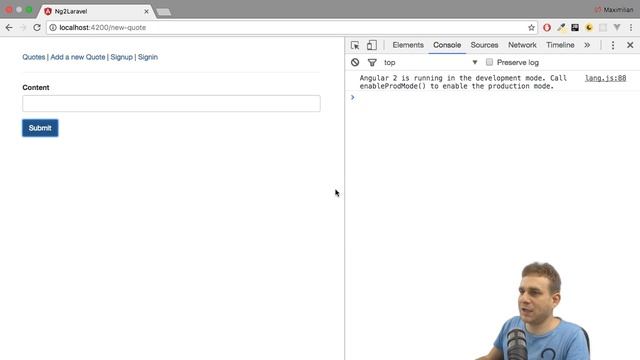Click the color picker eyedropper extension icon

coord(561,27)
